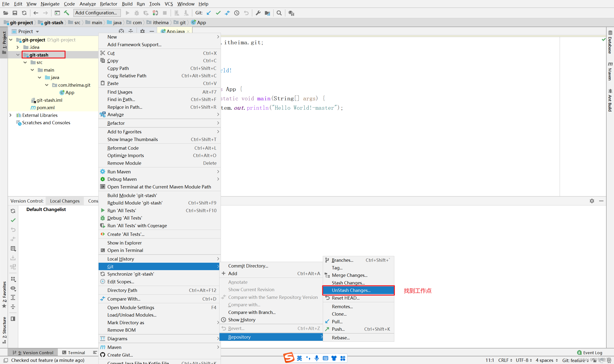Collapse the git-stash tree node
Image resolution: width=614 pixels, height=364 pixels.
18,55
